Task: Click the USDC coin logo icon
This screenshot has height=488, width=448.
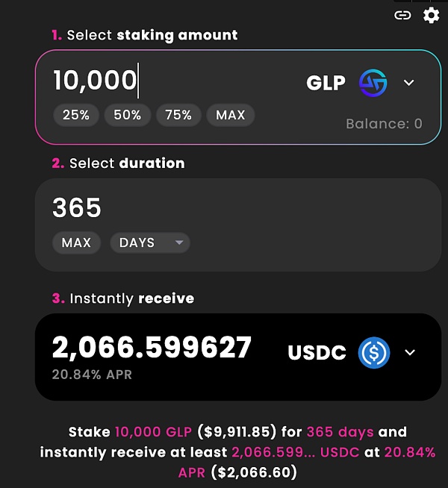Action: [374, 352]
